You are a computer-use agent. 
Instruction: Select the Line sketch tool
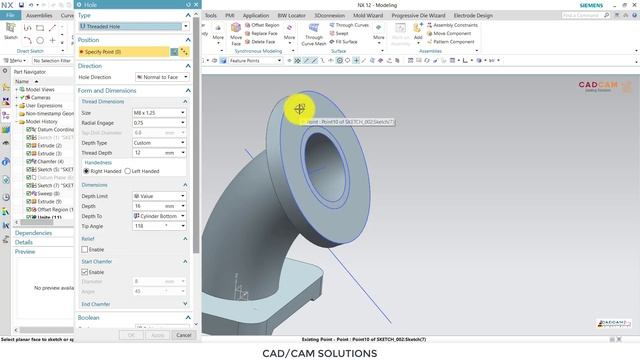tap(52, 28)
